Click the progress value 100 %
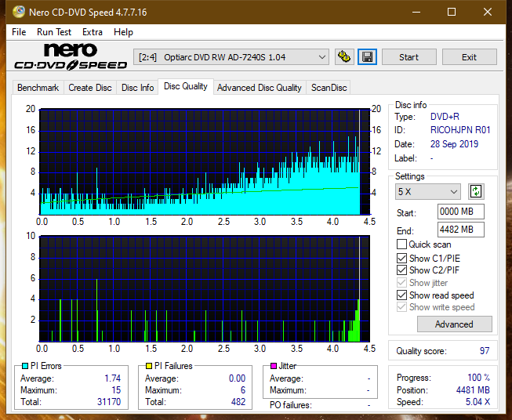 (479, 378)
